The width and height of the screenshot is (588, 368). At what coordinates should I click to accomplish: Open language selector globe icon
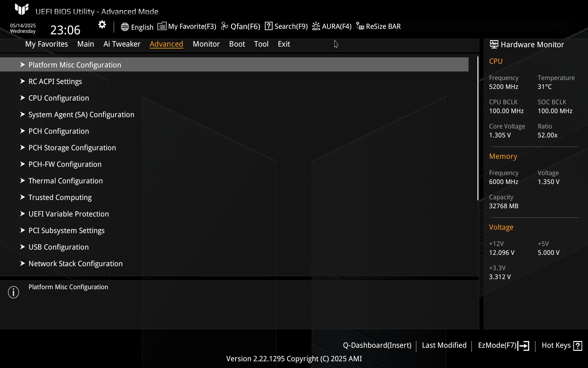pyautogui.click(x=125, y=27)
